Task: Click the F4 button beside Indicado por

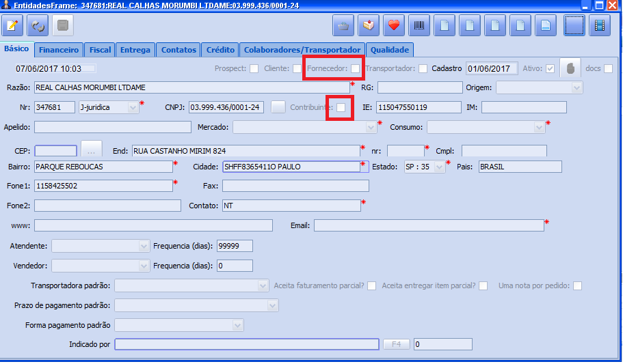Action: click(x=396, y=344)
